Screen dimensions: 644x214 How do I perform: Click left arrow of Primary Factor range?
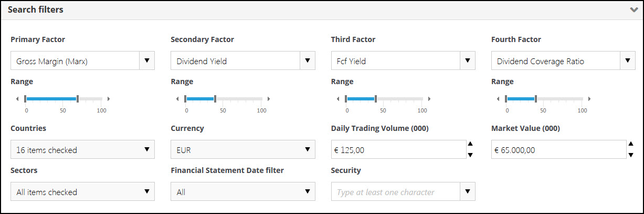(17, 99)
